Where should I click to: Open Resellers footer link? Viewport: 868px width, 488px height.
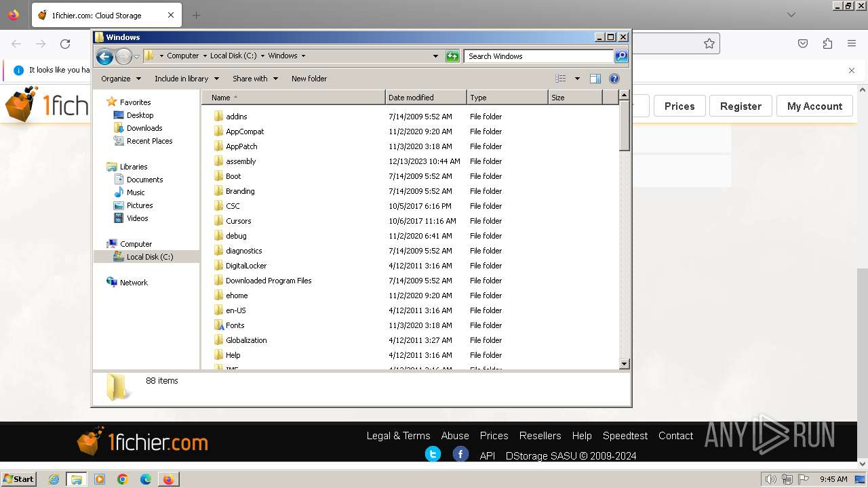tap(540, 436)
